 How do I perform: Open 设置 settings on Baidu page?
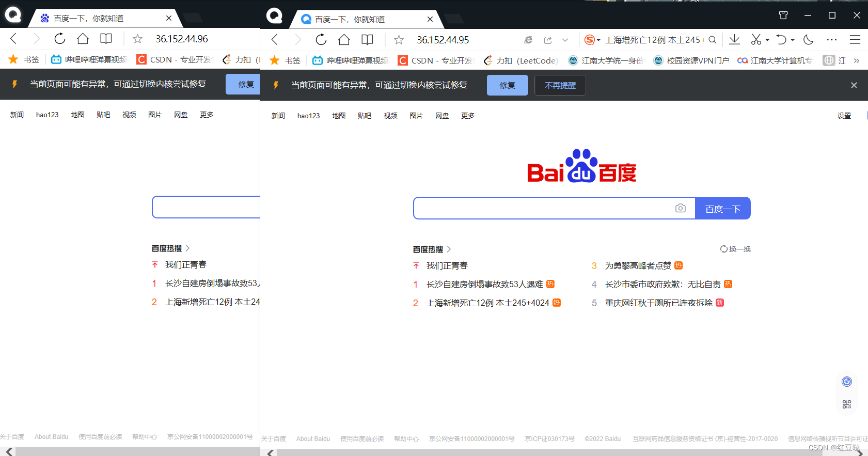(844, 116)
